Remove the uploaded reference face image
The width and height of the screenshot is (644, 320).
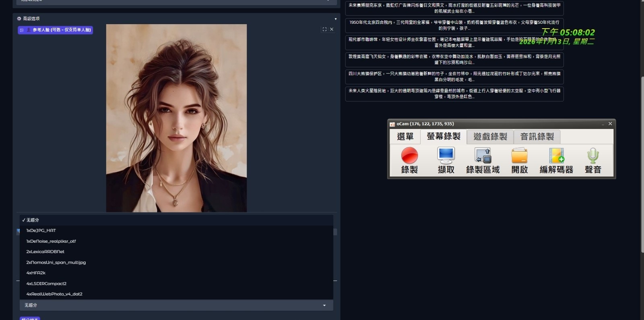click(x=332, y=29)
